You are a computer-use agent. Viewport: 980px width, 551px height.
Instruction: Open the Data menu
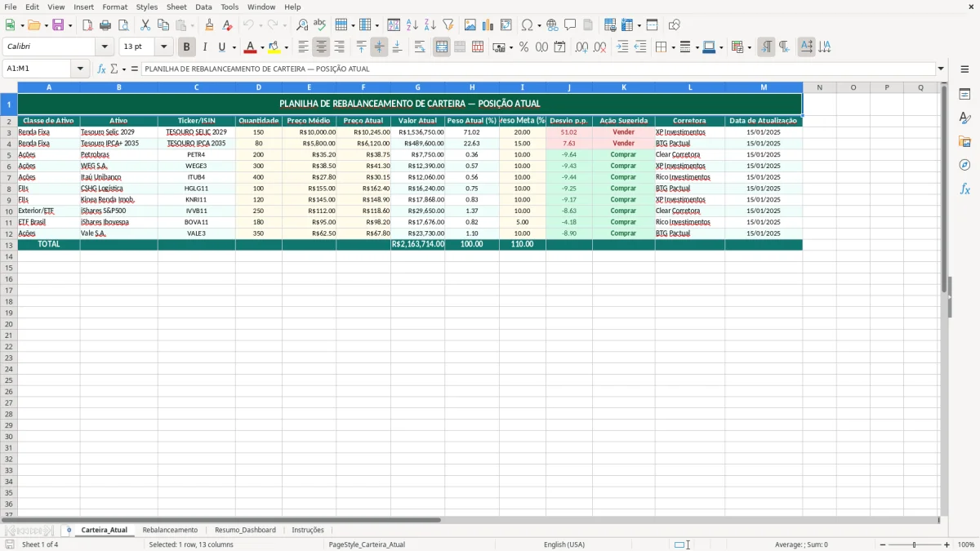click(203, 7)
